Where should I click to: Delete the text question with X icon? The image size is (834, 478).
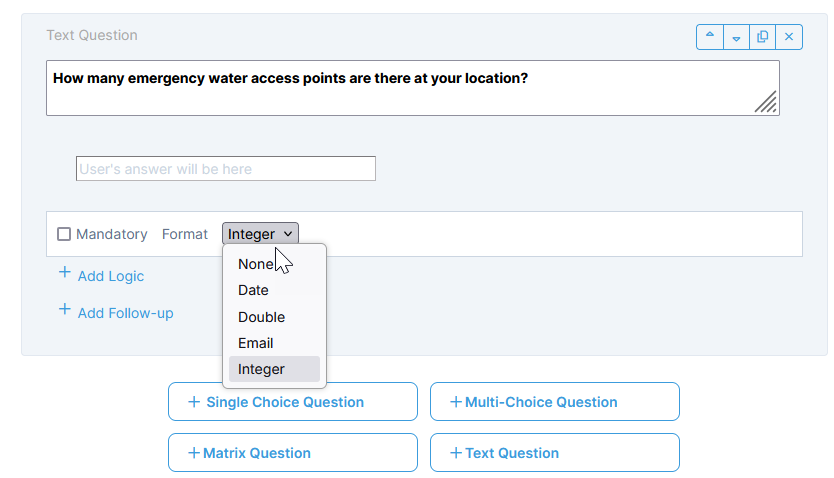pyautogui.click(x=789, y=37)
